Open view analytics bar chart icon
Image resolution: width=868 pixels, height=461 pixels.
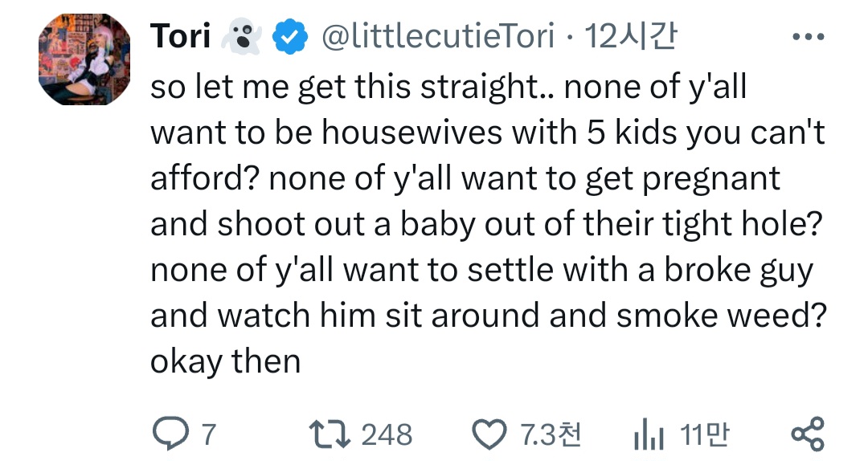(x=649, y=434)
